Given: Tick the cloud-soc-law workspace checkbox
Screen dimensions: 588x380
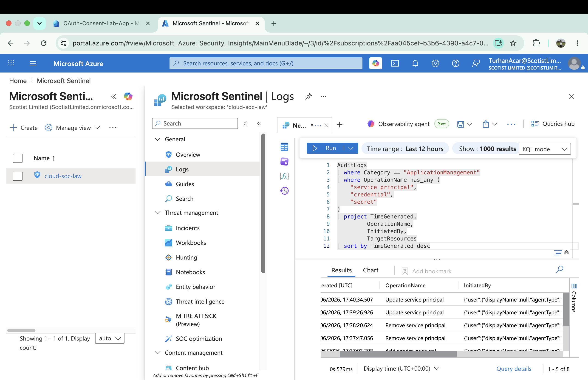Looking at the screenshot, I should click(17, 176).
